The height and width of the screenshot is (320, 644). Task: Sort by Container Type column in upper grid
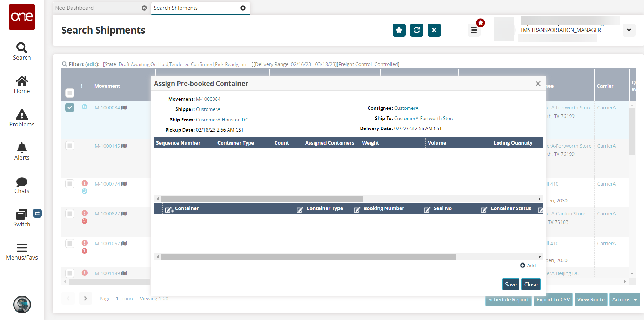243,143
